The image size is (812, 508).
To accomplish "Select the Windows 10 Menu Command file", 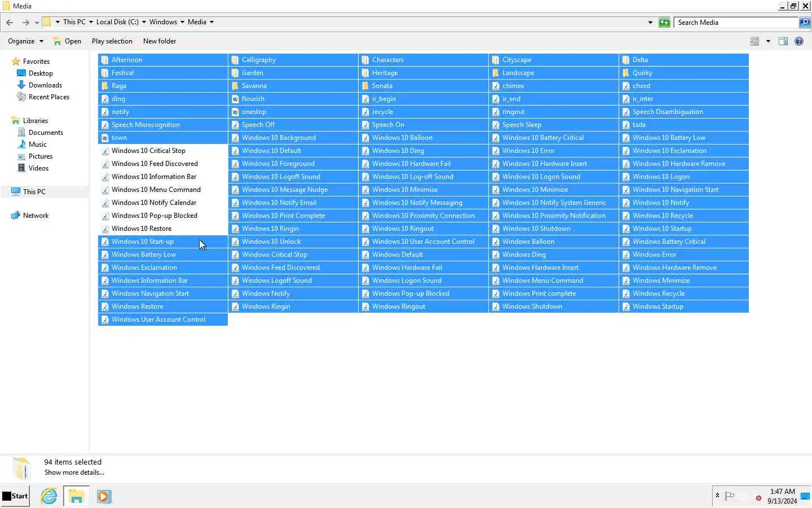I will pyautogui.click(x=163, y=190).
